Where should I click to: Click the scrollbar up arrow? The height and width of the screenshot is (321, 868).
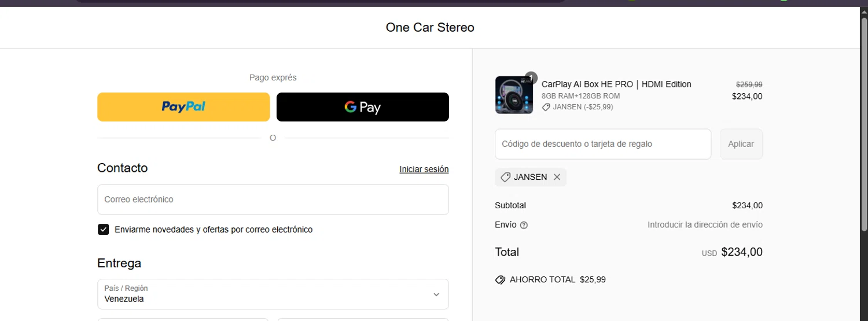pos(864,11)
